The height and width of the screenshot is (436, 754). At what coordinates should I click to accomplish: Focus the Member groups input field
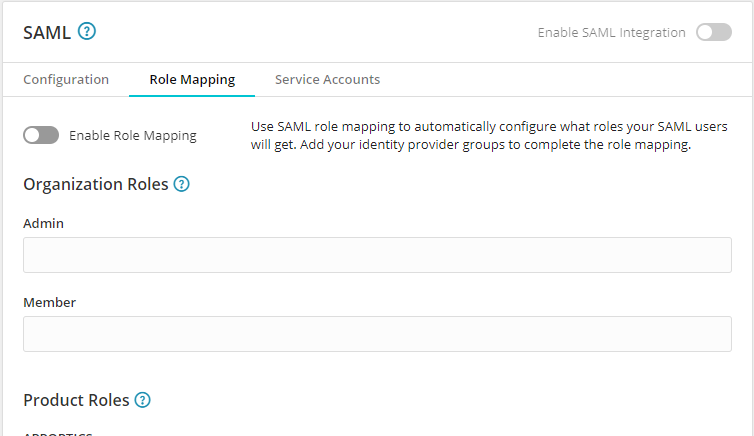377,334
